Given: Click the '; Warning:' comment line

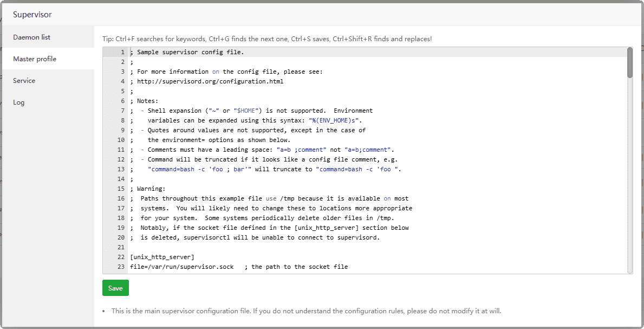Looking at the screenshot, I should [x=147, y=189].
